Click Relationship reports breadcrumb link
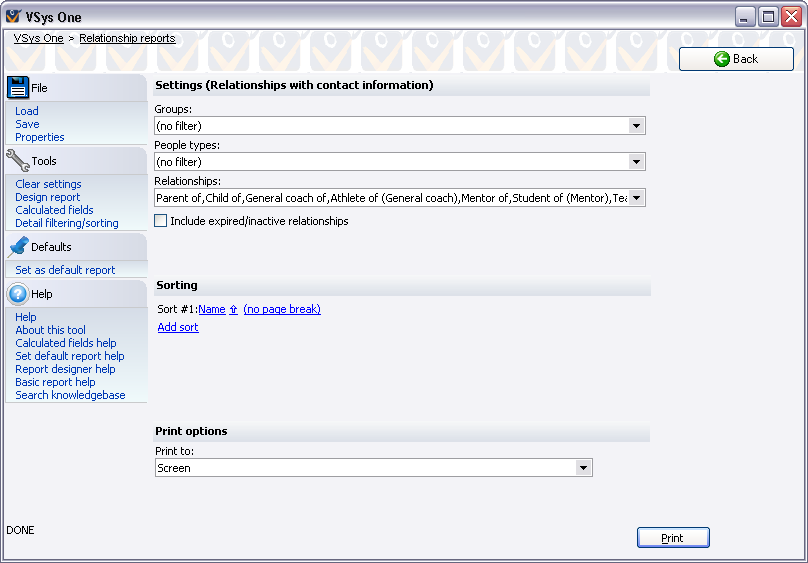 click(x=127, y=38)
